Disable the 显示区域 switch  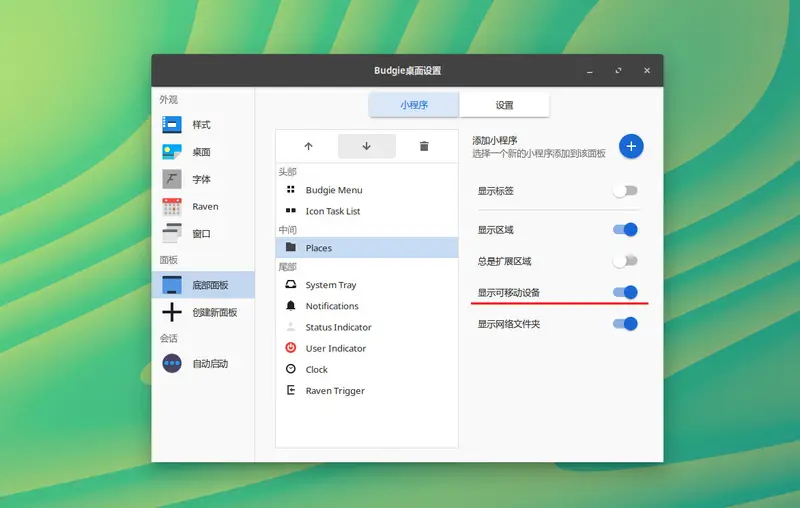pyautogui.click(x=625, y=230)
